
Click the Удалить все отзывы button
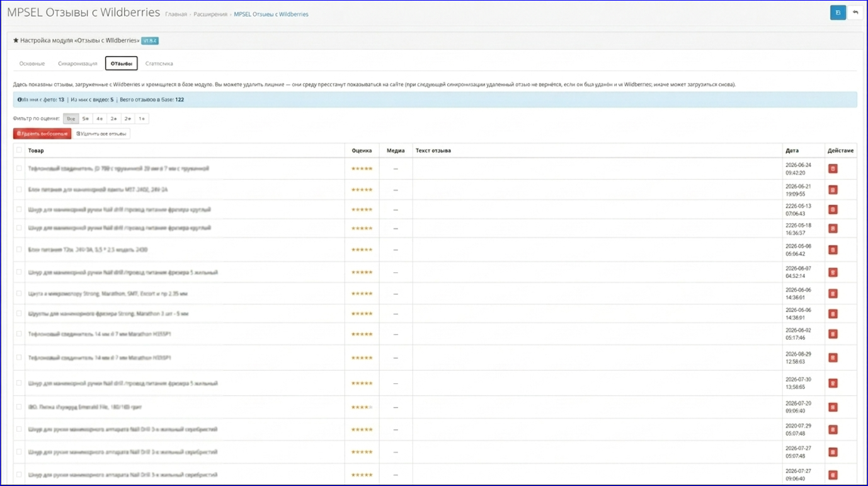[101, 134]
